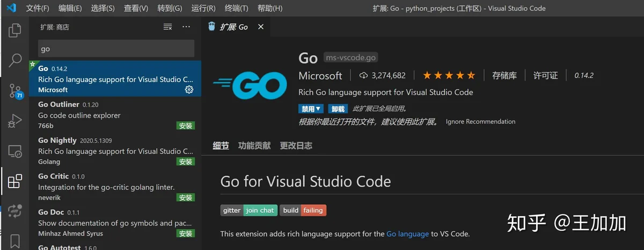Click the download count 3,274,682
The width and height of the screenshot is (644, 250).
[383, 76]
